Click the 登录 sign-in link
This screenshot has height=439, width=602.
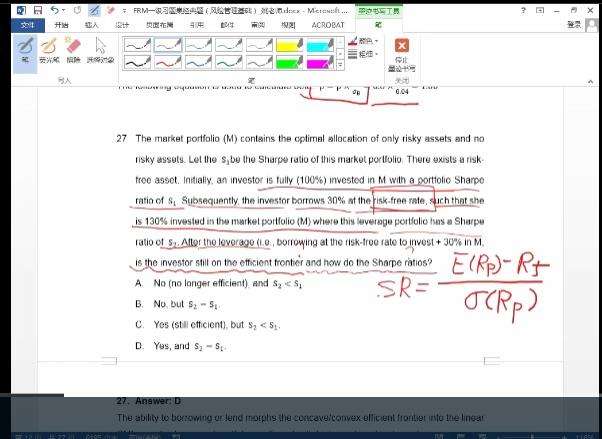(575, 23)
